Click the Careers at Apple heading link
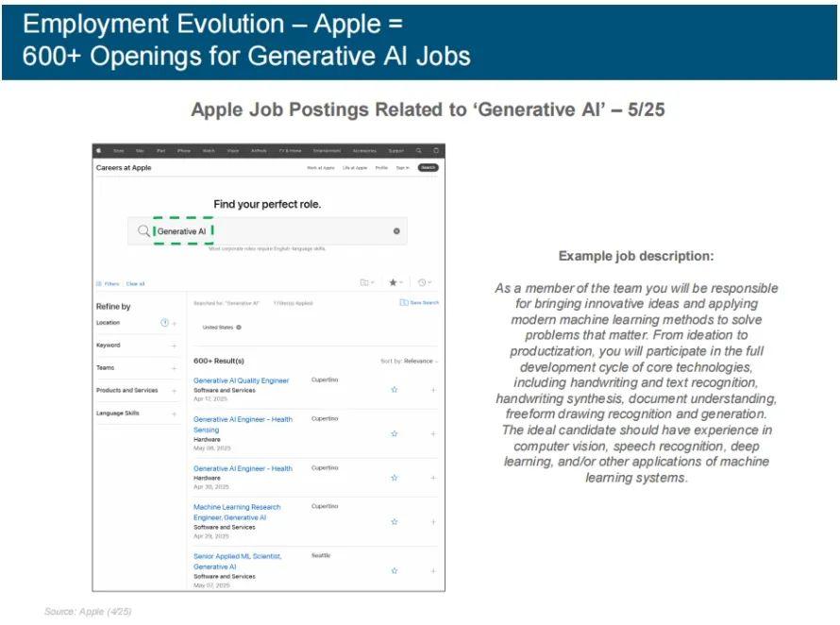Screen dimensions: 840x625 click(124, 168)
